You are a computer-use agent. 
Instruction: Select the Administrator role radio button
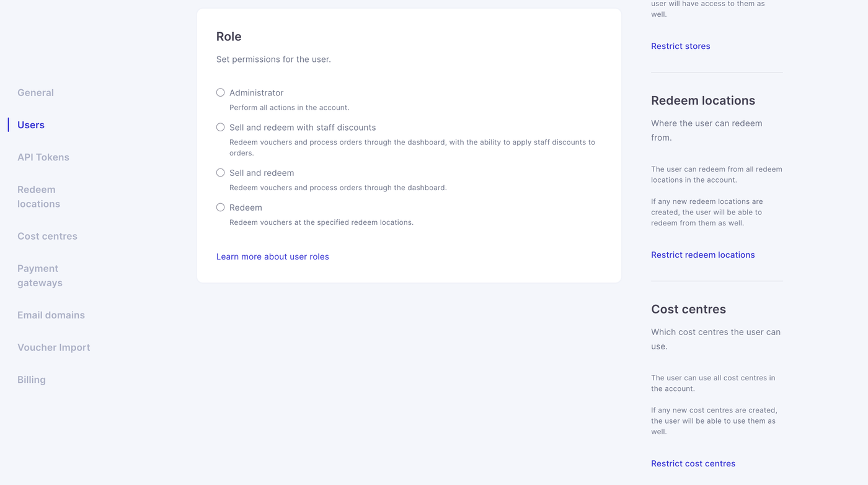[220, 92]
